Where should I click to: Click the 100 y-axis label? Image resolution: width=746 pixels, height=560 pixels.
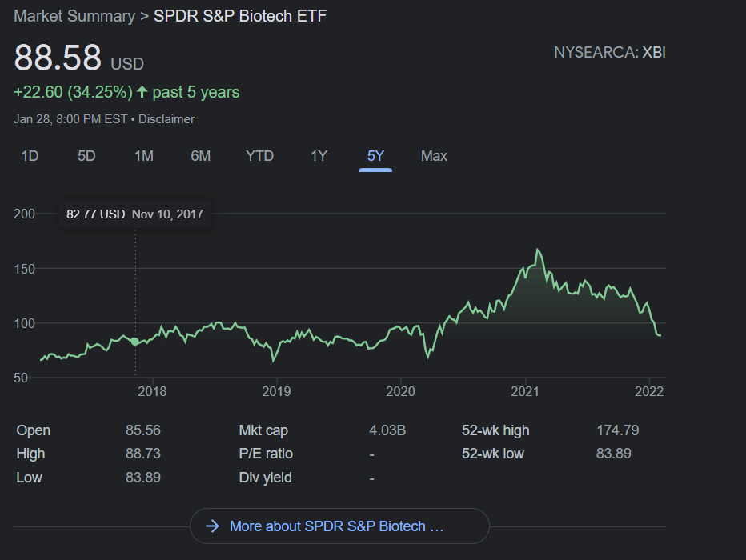pos(24,324)
